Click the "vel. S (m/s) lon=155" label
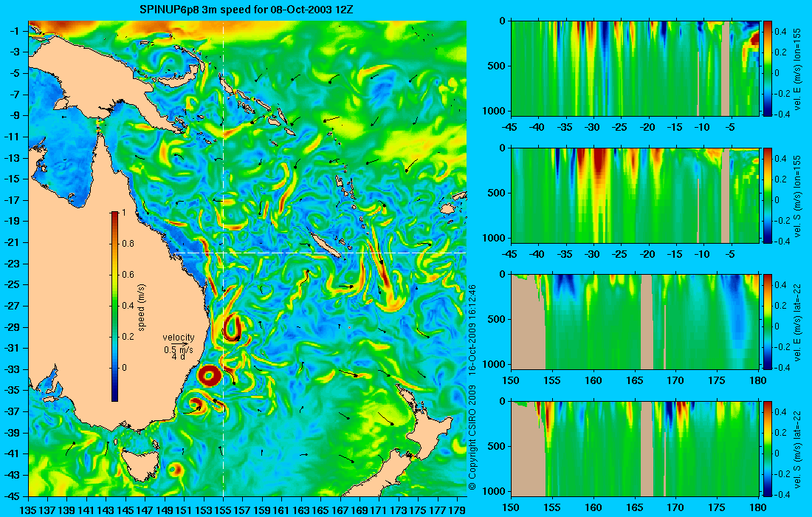812x517 pixels. point(798,196)
